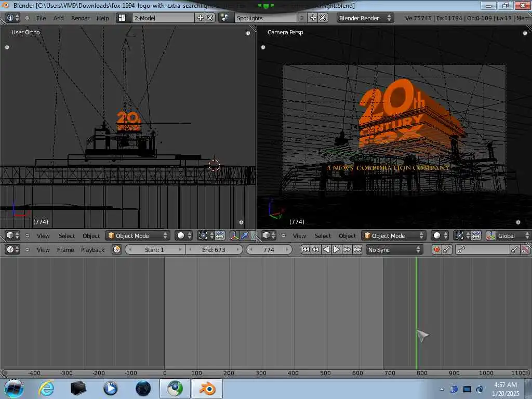Open left viewport editor type selector
This screenshot has width=532, height=399.
(x=13, y=235)
